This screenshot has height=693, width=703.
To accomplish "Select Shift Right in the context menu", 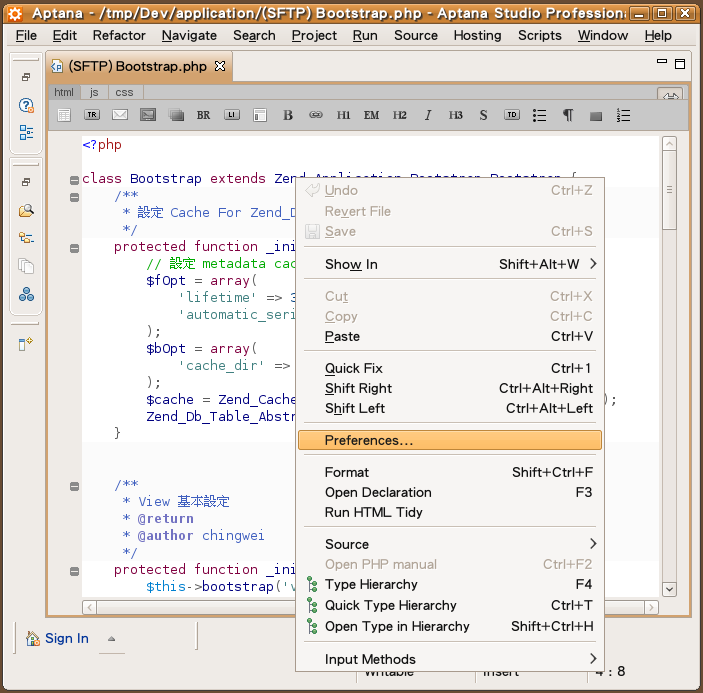I will click(x=450, y=388).
